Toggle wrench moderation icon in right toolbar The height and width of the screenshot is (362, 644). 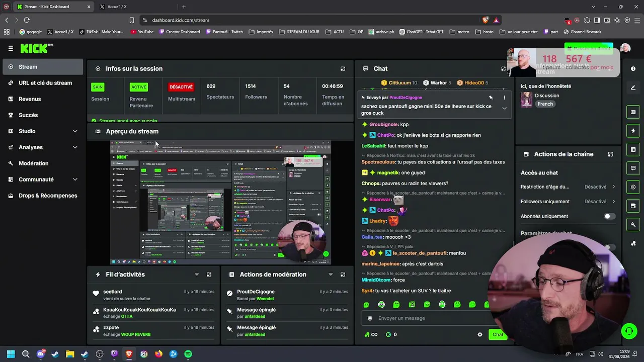(633, 224)
